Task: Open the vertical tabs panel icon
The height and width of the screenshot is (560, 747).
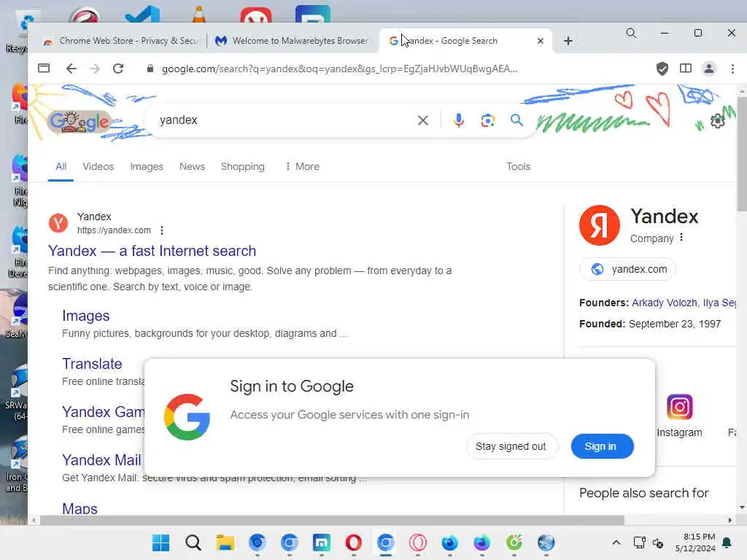Action: (44, 68)
